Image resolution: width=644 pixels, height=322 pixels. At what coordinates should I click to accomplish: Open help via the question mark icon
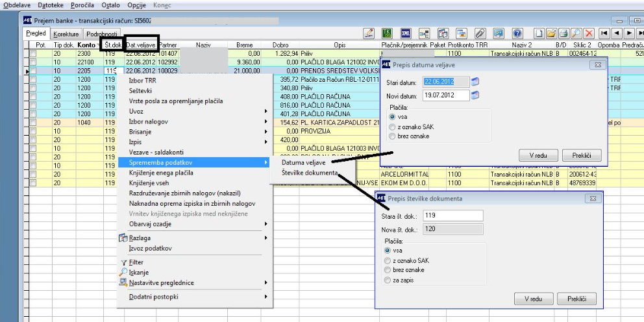click(x=517, y=33)
